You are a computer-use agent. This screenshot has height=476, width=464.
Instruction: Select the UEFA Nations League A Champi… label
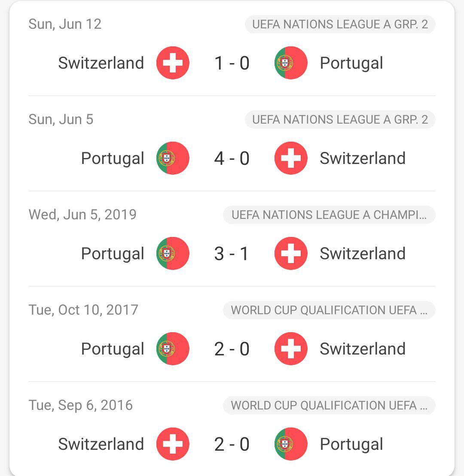point(329,215)
